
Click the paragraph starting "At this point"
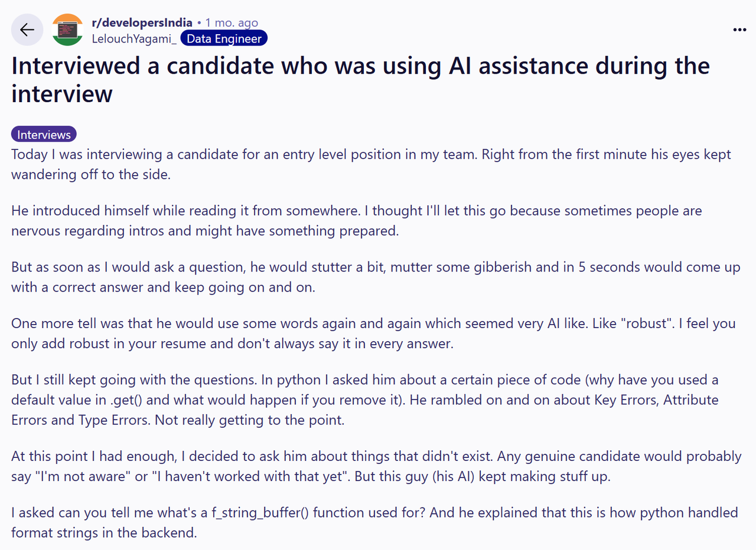376,466
